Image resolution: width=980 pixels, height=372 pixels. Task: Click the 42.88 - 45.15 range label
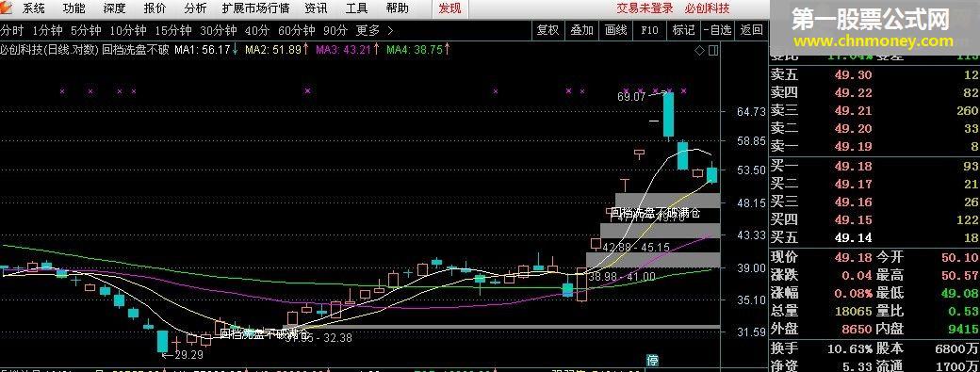(x=636, y=247)
